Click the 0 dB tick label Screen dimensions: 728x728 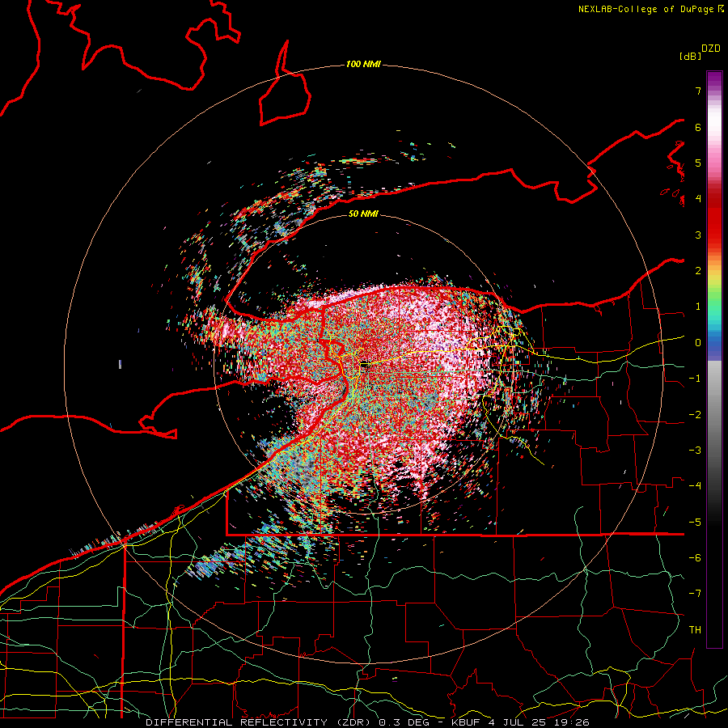tap(698, 343)
